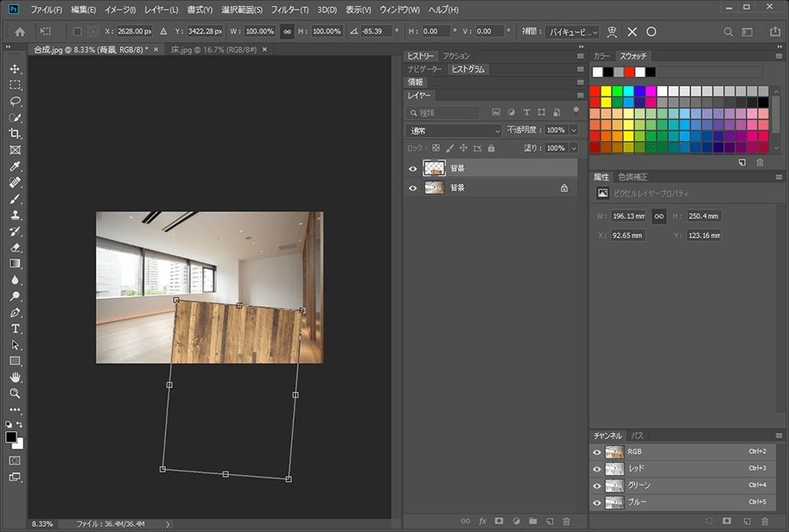Select the Zoom tool in the toolbar

coord(15,394)
